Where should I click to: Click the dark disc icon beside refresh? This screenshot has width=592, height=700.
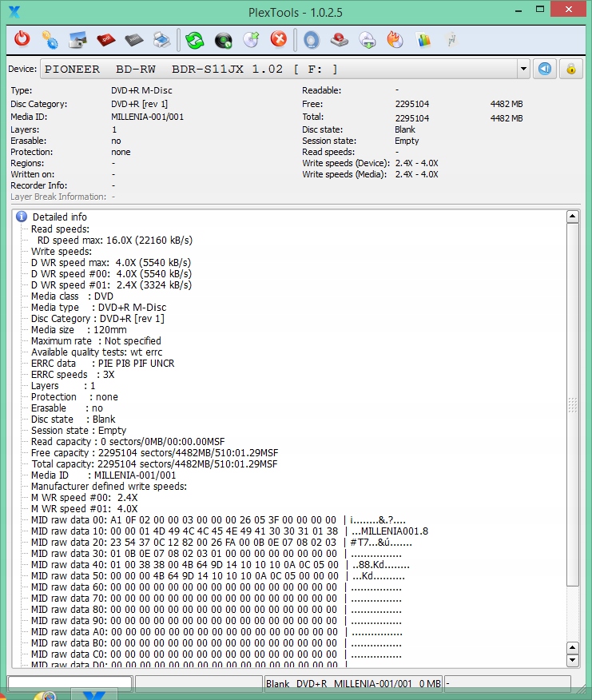pyautogui.click(x=224, y=38)
